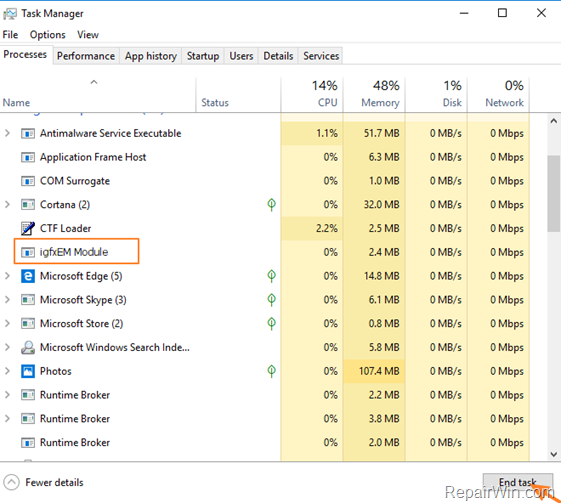Screen dimensions: 561x503
Task: Expand the Microsoft Edge (5) group
Action: 7,276
